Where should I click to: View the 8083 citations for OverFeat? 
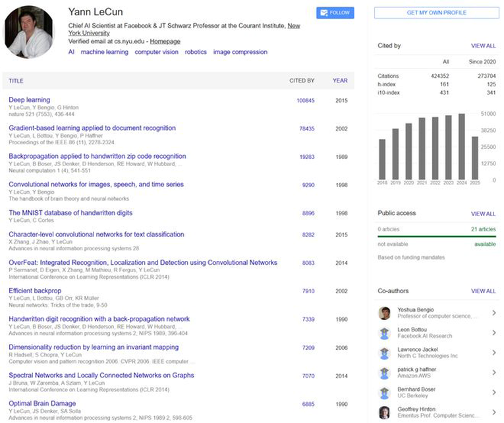(x=308, y=263)
